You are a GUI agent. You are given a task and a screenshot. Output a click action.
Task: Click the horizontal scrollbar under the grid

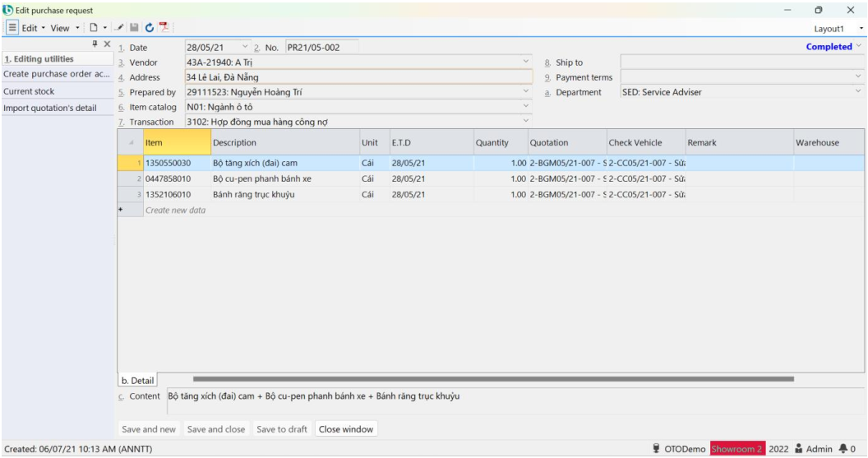coord(493,379)
